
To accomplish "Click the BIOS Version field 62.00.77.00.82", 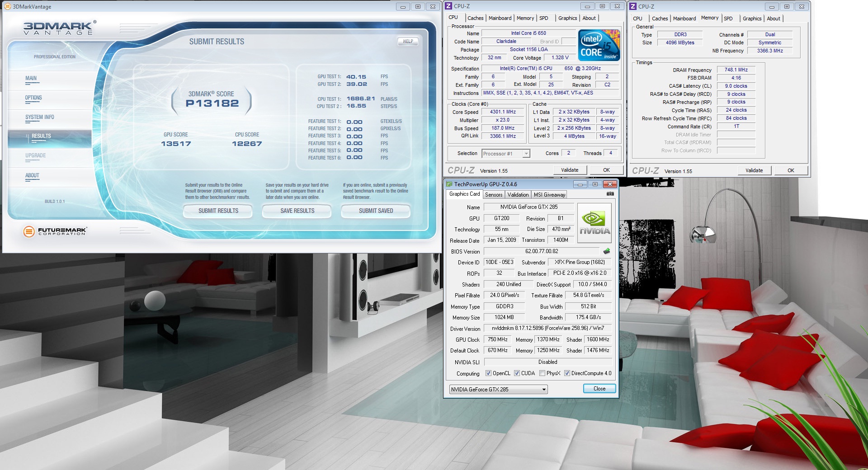I will (x=542, y=251).
